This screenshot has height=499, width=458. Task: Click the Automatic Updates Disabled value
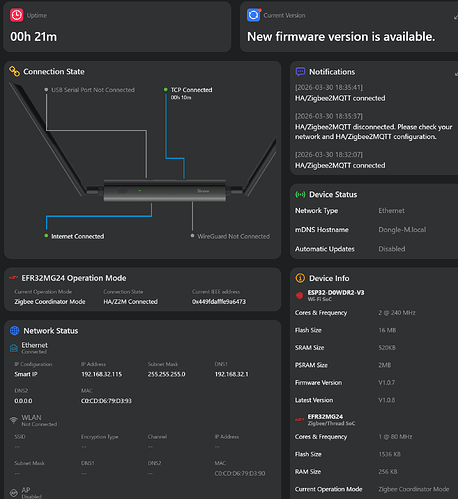click(x=392, y=249)
